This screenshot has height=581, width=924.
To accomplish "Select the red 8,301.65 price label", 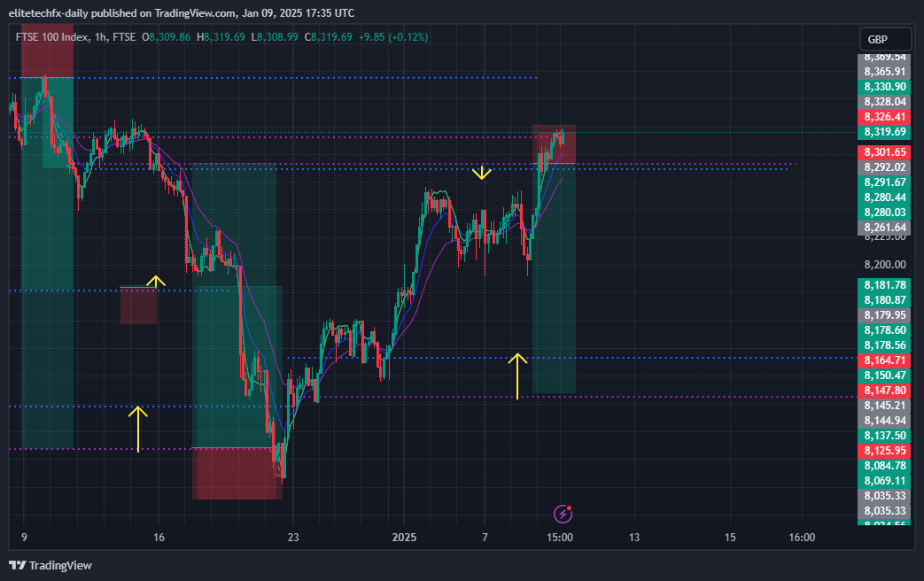I will pyautogui.click(x=884, y=152).
